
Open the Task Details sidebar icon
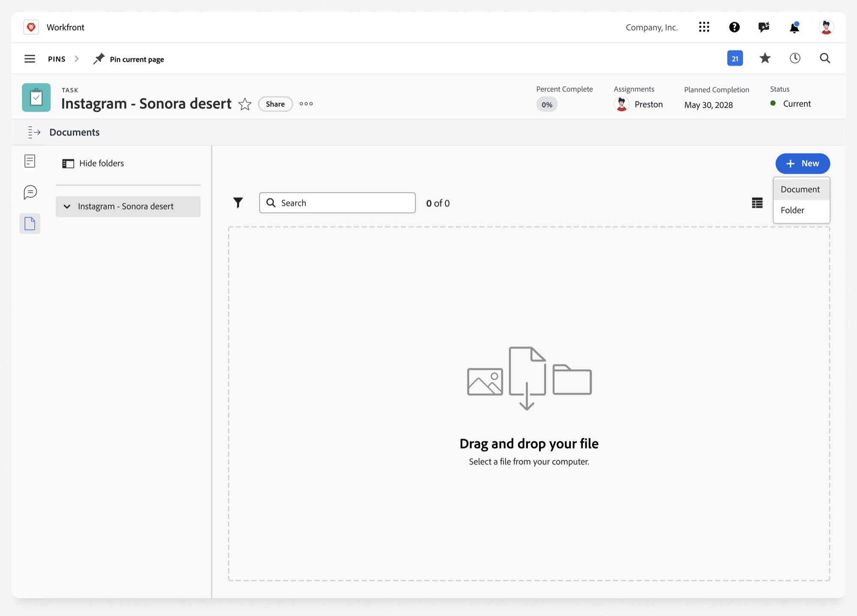(30, 161)
